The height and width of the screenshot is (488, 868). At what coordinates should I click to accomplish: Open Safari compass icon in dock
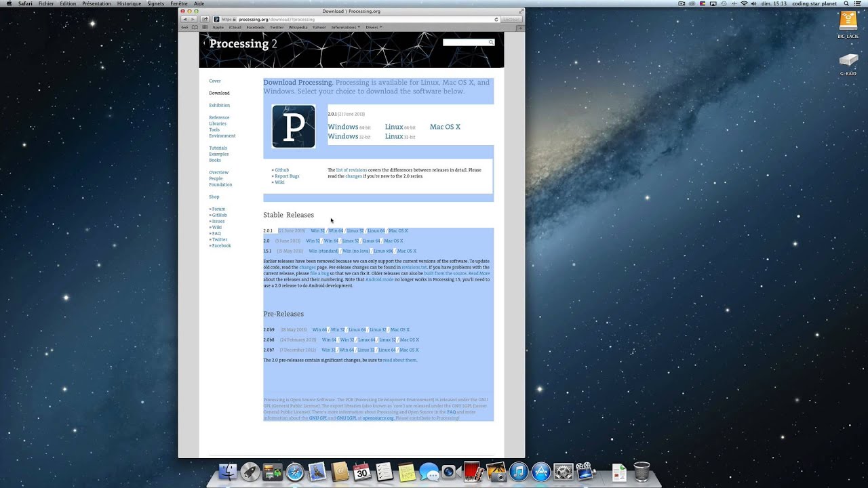(295, 472)
